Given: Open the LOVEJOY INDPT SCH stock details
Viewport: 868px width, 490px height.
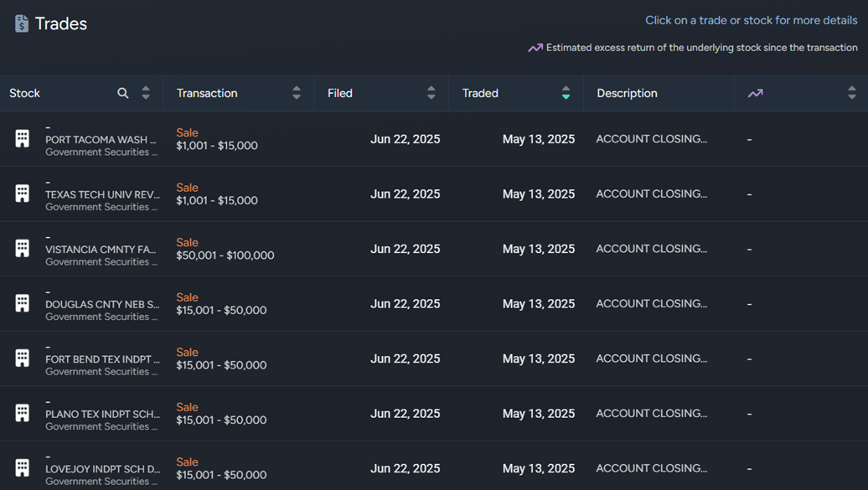Looking at the screenshot, I should pyautogui.click(x=102, y=469).
